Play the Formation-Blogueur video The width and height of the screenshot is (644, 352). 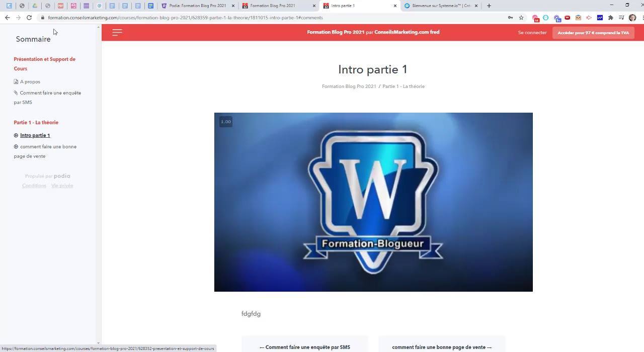coord(373,202)
